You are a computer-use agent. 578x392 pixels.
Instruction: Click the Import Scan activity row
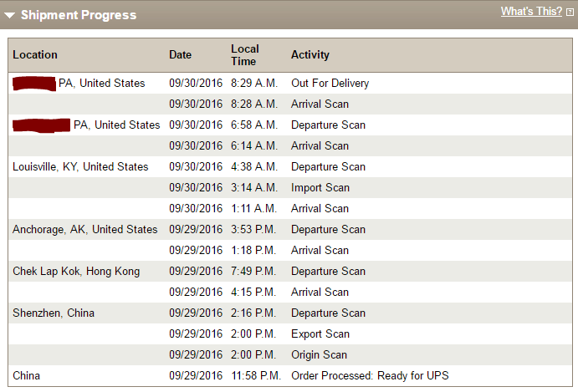[320, 187]
